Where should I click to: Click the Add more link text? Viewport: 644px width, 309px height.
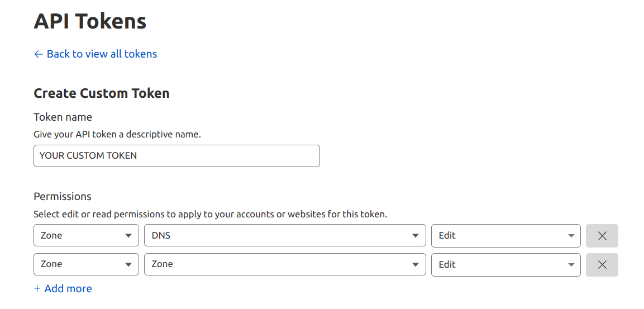(x=68, y=289)
